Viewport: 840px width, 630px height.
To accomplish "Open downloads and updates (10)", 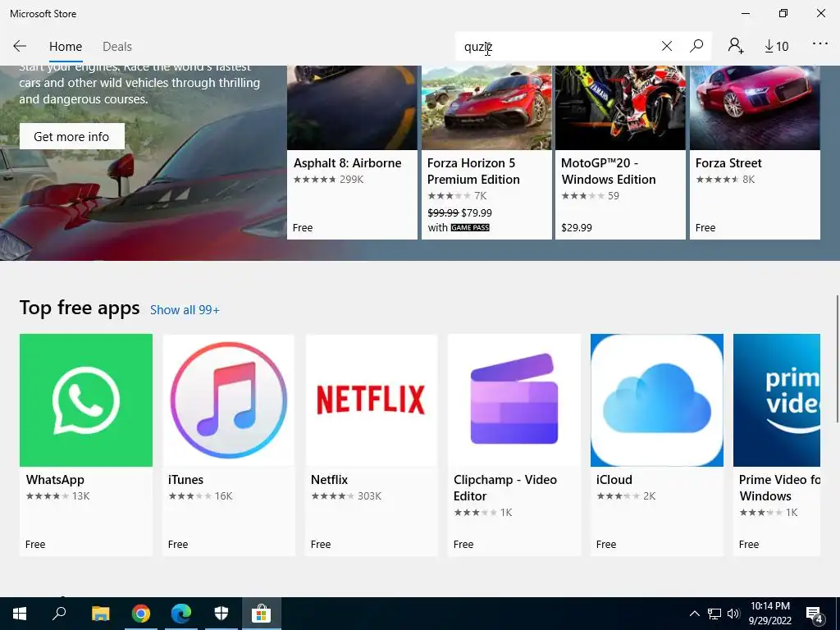I will (x=776, y=47).
